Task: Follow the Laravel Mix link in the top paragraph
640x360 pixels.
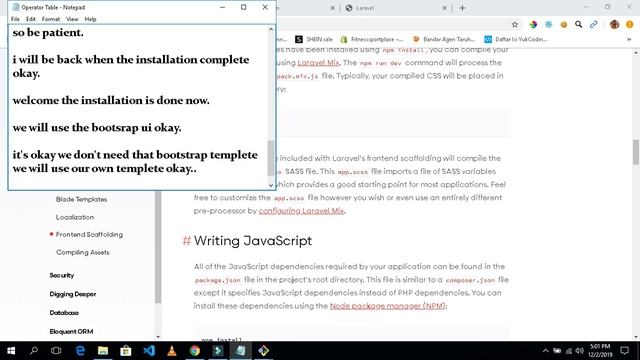Action: pyautogui.click(x=318, y=63)
